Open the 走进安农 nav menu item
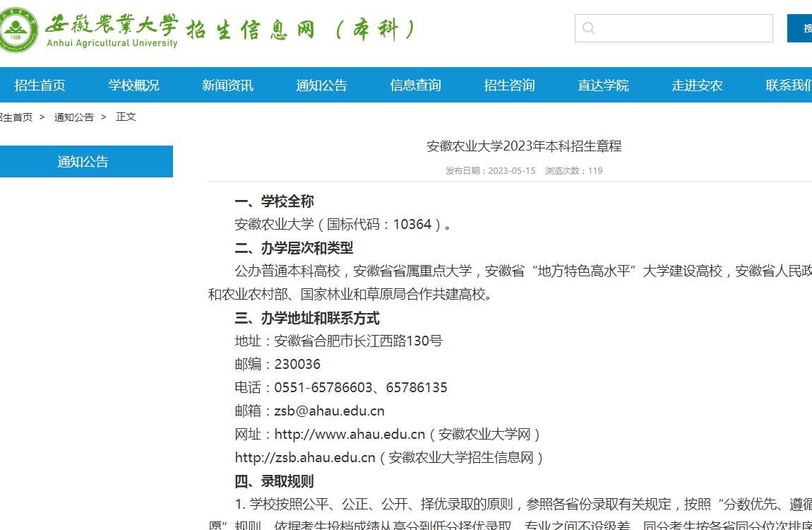This screenshot has width=812, height=530. (697, 85)
